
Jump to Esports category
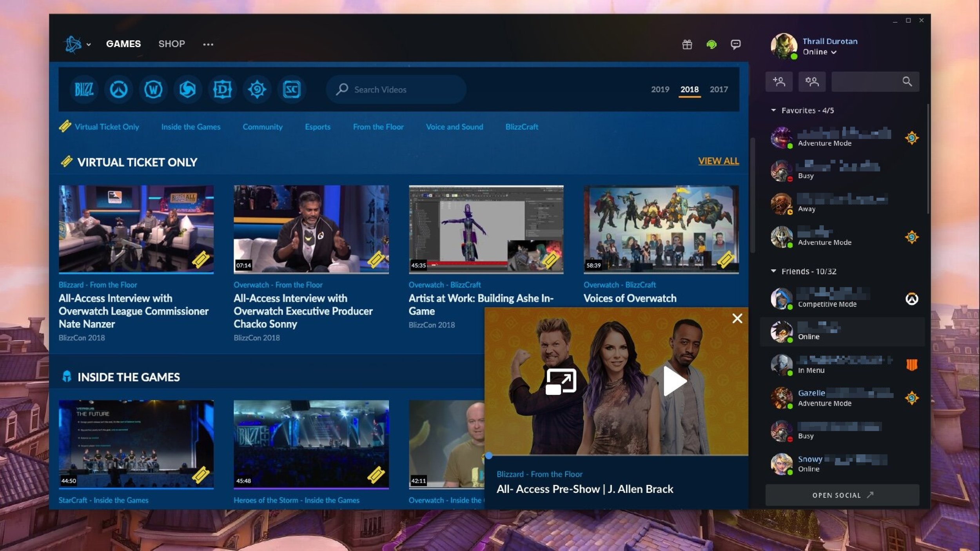[318, 127]
